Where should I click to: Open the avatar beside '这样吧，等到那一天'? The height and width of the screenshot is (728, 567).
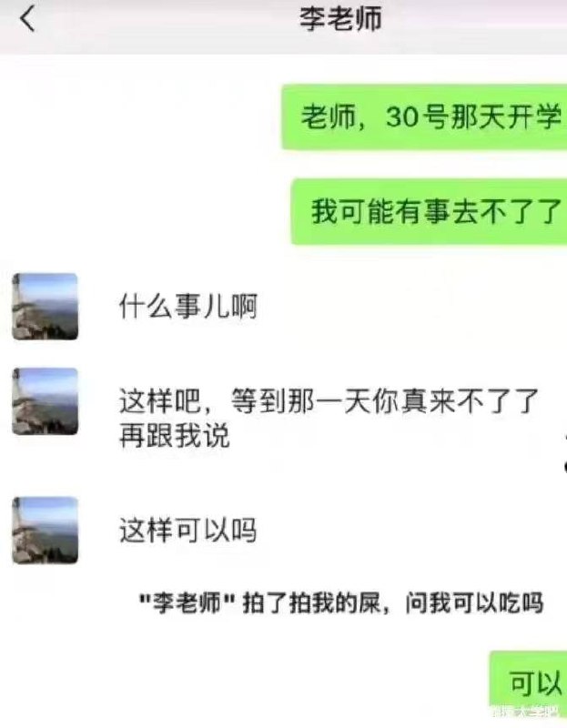tap(45, 401)
